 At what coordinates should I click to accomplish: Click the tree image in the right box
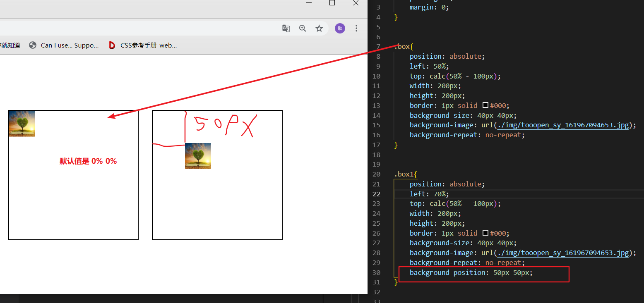tap(198, 156)
